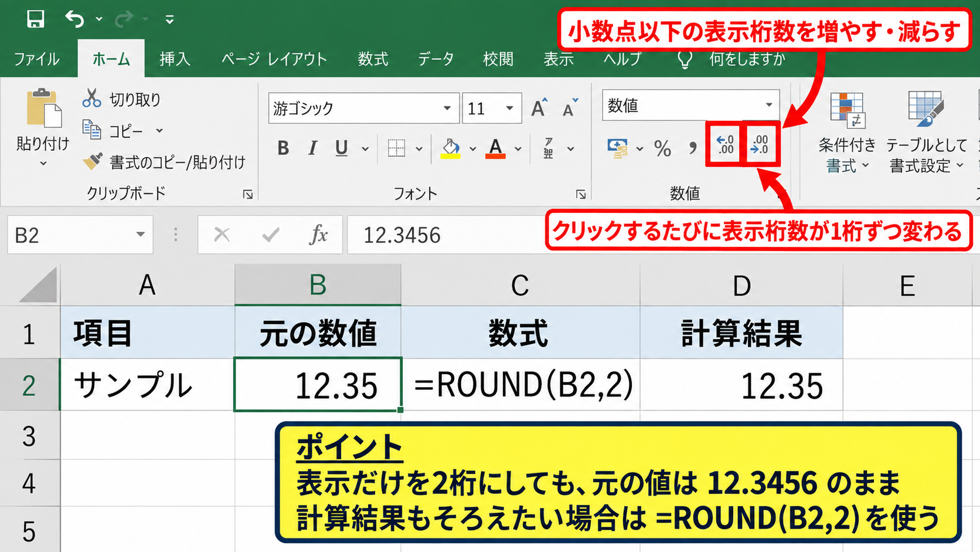Click the Save icon in quick access toolbar
The width and height of the screenshot is (980, 552).
point(36,19)
